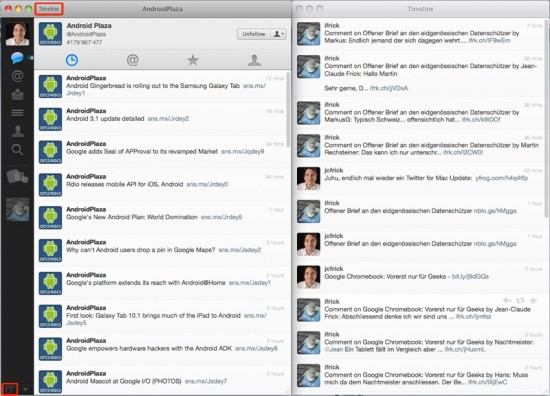This screenshot has width=550, height=396.
Task: Open direct messages inbox icon in sidebar
Action: tap(17, 94)
